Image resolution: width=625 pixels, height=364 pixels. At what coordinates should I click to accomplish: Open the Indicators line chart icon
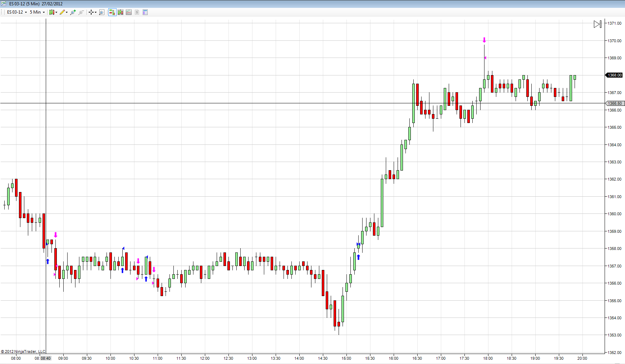pos(129,12)
